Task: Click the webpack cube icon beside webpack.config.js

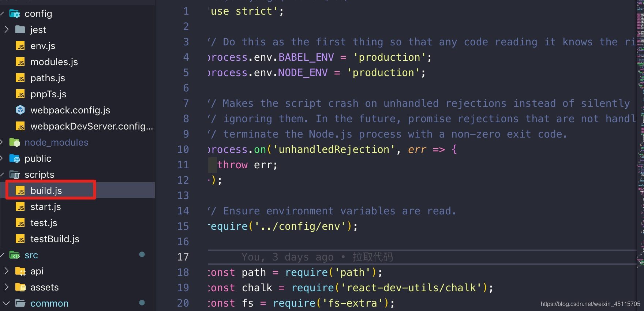Action: coord(20,110)
